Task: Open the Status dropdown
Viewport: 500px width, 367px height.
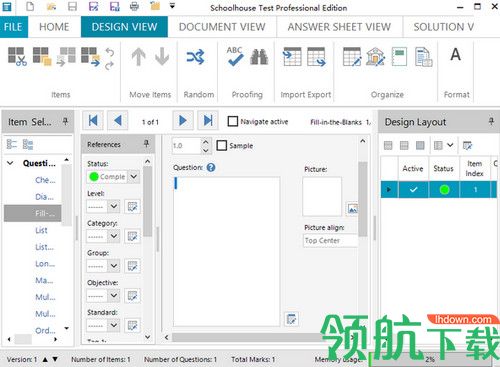Action: pyautogui.click(x=134, y=176)
